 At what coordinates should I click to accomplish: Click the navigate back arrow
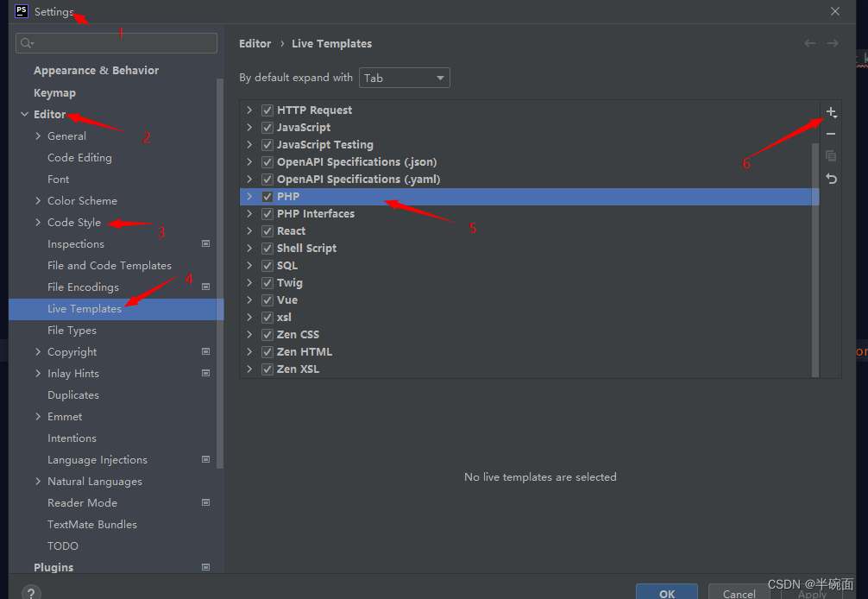[x=809, y=43]
